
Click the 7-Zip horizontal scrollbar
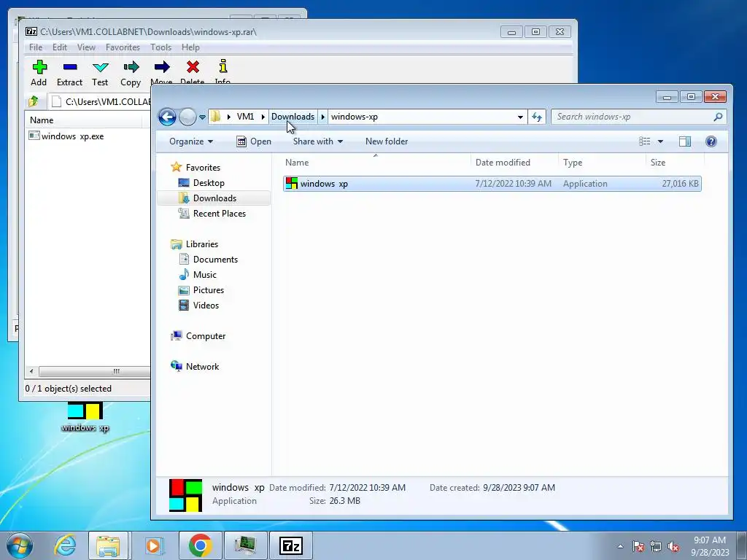93,371
